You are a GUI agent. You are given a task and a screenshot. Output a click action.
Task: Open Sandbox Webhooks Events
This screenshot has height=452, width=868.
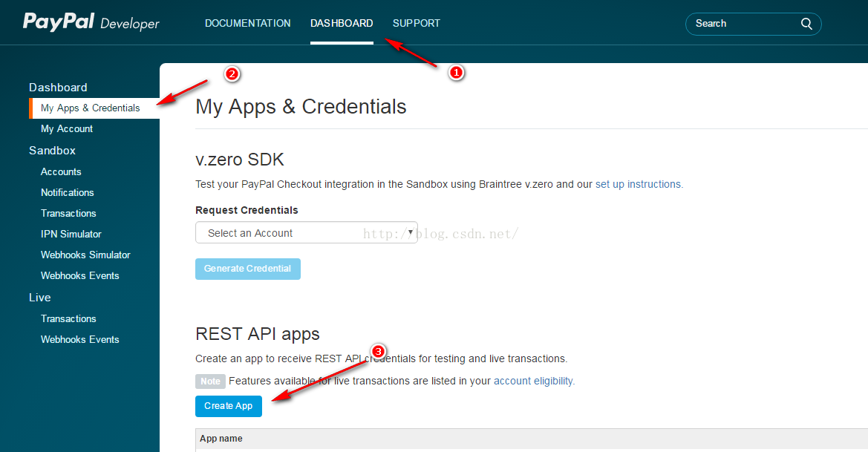click(x=80, y=275)
